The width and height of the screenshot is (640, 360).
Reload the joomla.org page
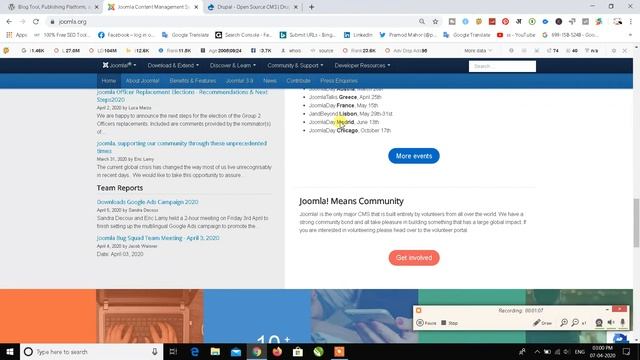[36, 22]
